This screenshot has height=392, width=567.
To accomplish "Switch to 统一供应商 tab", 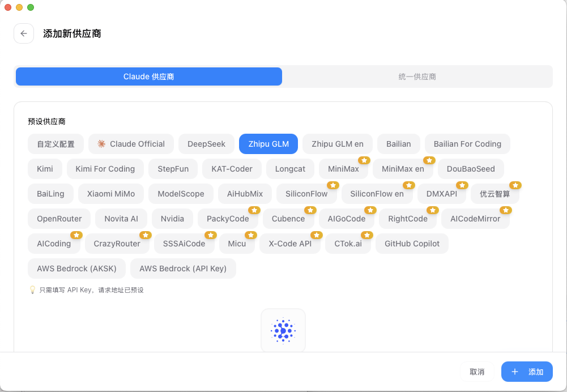I will click(417, 76).
